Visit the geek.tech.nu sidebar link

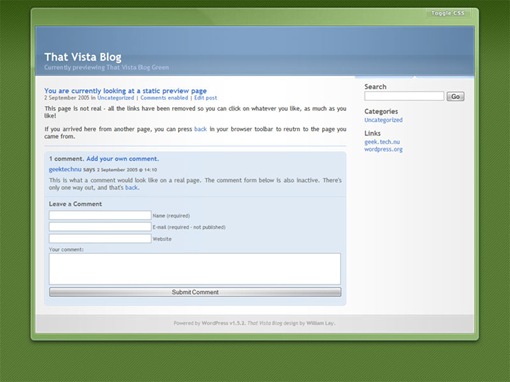click(382, 142)
